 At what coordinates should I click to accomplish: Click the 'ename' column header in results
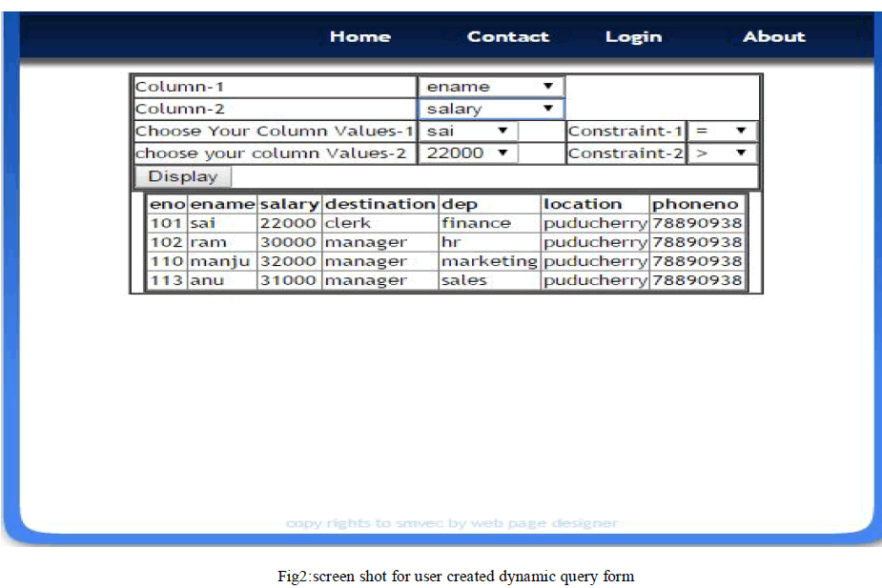pos(222,204)
